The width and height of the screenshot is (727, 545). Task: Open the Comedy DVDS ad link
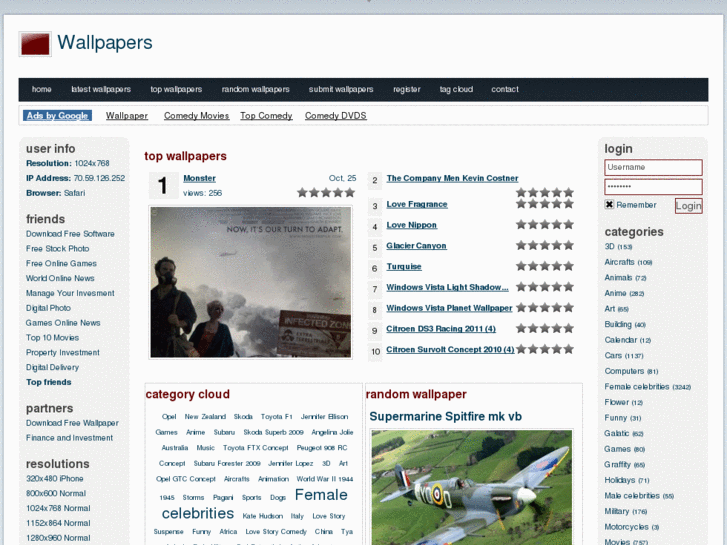(336, 116)
